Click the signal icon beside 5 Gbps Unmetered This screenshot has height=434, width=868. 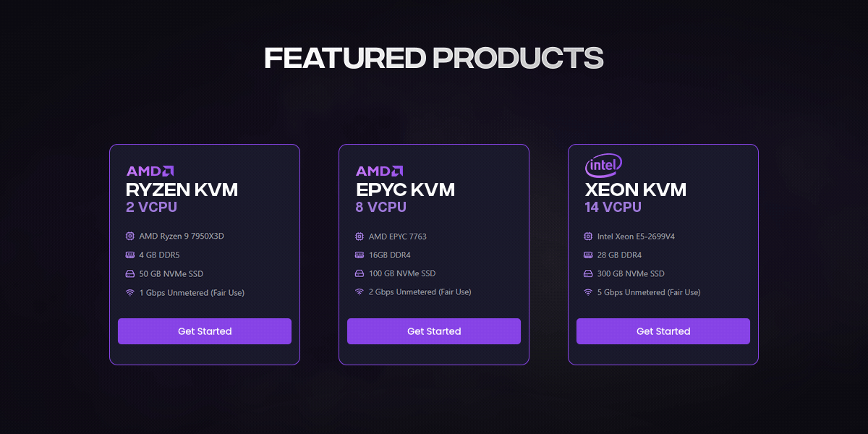(x=589, y=292)
